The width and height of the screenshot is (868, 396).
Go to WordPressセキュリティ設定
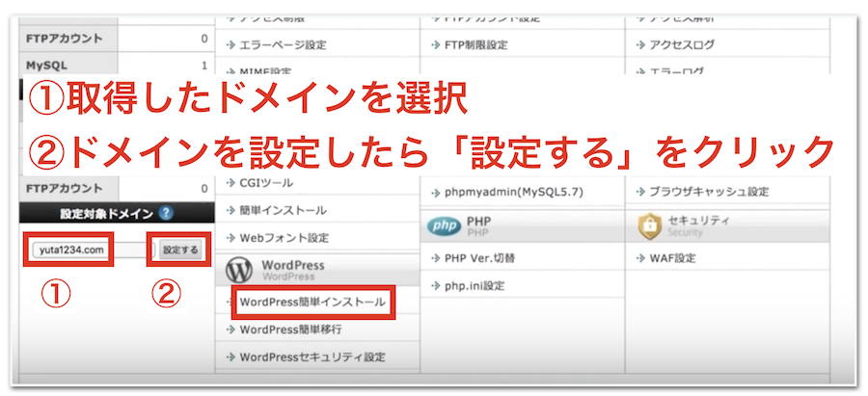tap(312, 356)
